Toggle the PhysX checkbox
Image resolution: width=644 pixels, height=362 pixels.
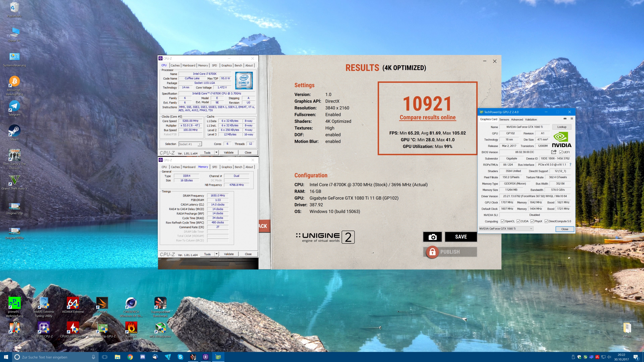coord(532,221)
